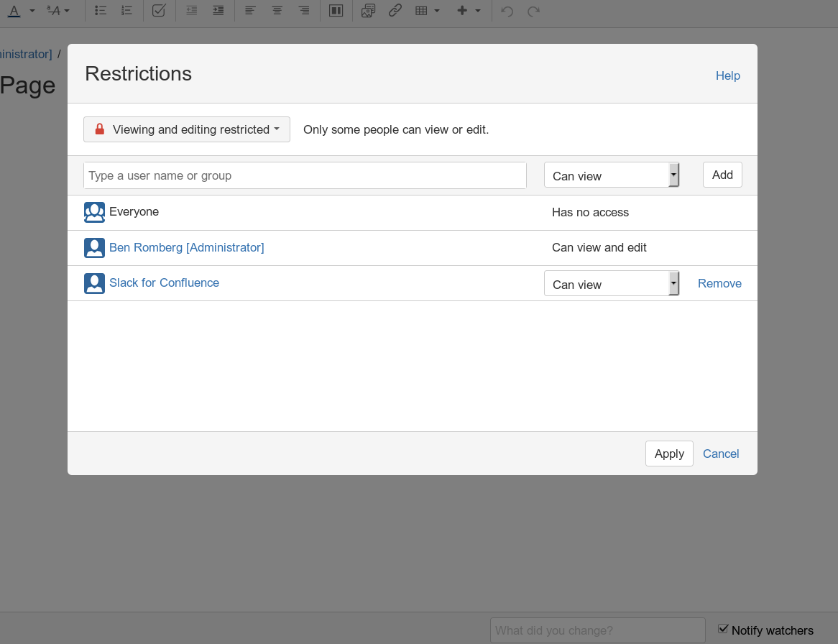Create a task list checkbox item

[x=159, y=11]
